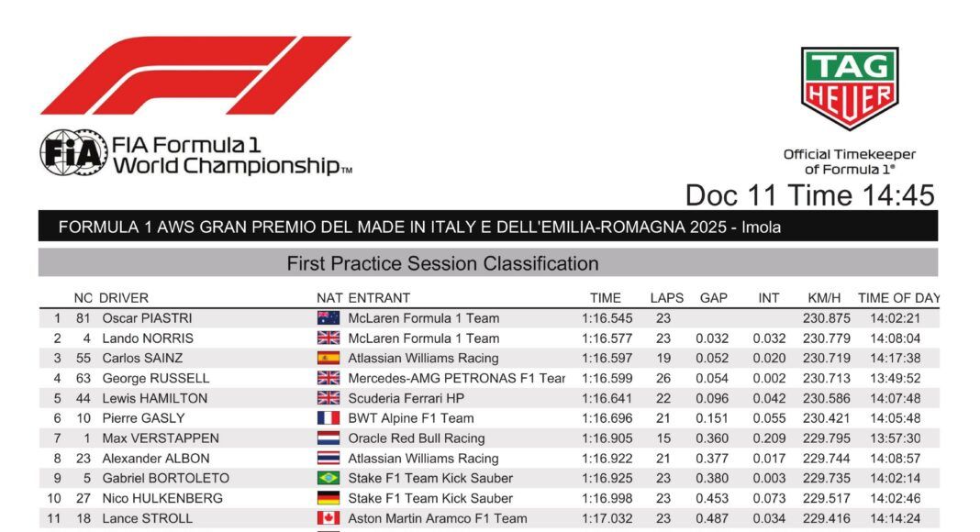Screen dimensions: 980x532
Task: Click the Australian flag beside Oscar Piastri
Action: 328,318
